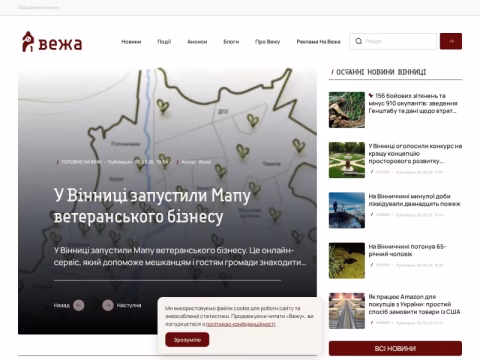Submit search with the red arrow button

click(451, 41)
